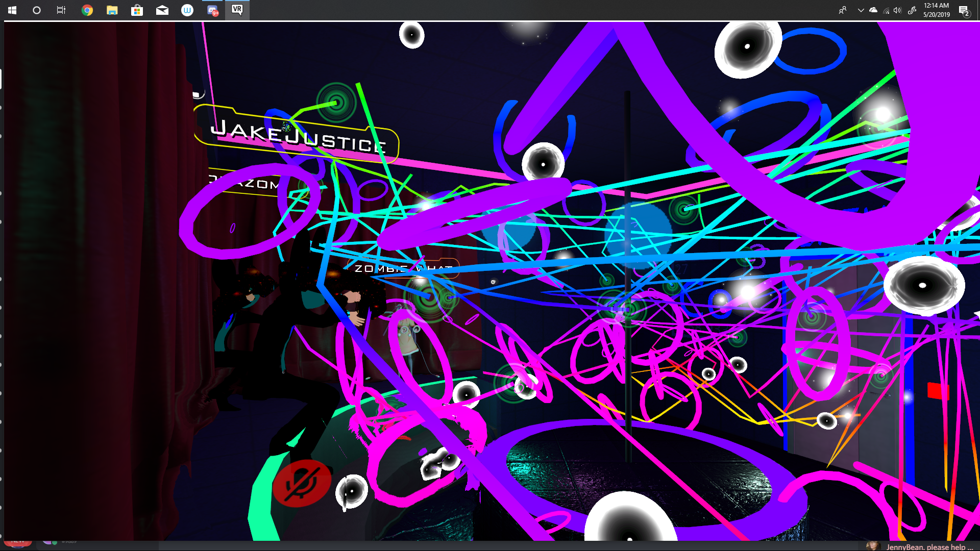Toggle Wi-Fi via network tray icon
The image size is (980, 551).
point(886,10)
